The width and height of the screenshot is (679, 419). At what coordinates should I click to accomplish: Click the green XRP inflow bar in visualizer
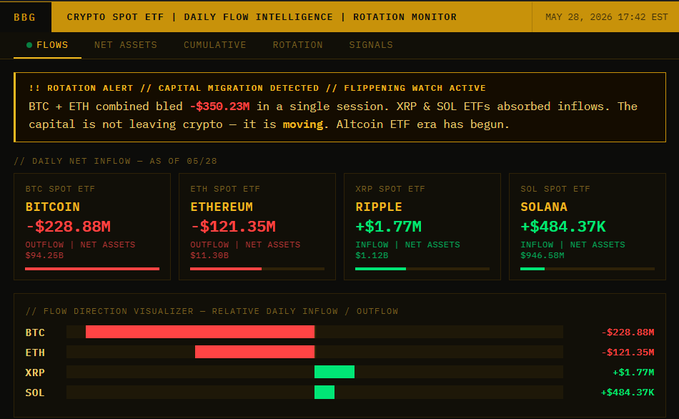334,372
